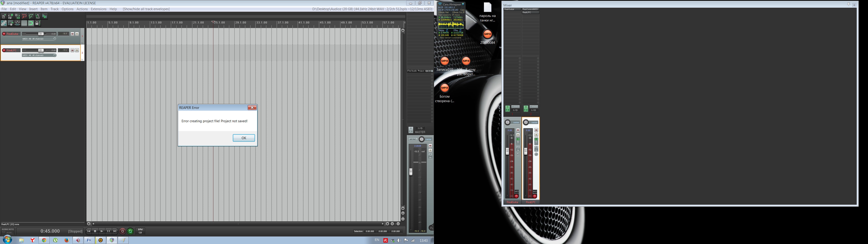Click the Undo toolbar icon
This screenshot has height=244, width=868.
pos(24,16)
